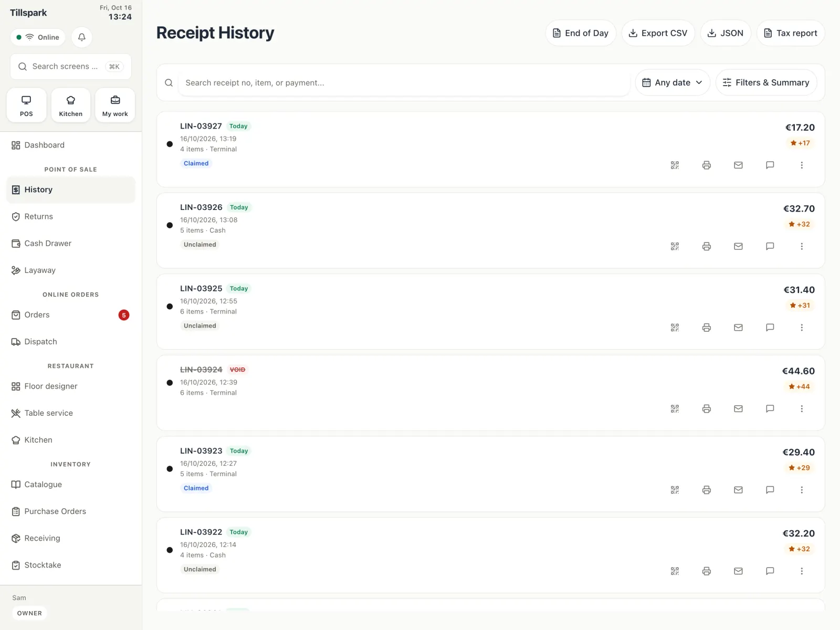Print voided receipt LIN-03924
The height and width of the screenshot is (630, 840).
click(x=707, y=409)
